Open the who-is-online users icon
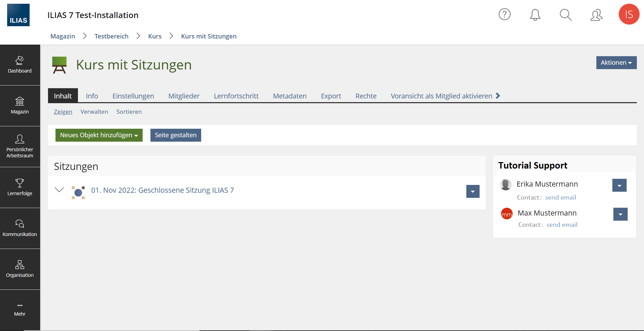Screen dimensions: 644x331 point(596,15)
